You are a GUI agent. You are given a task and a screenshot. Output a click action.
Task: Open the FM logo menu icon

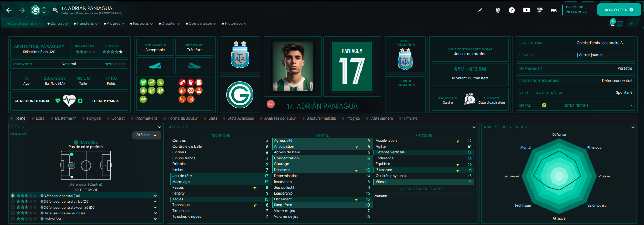pos(554,10)
